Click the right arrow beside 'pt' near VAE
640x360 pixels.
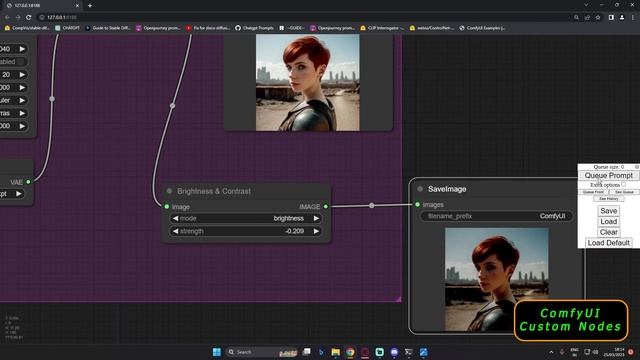click(19, 194)
